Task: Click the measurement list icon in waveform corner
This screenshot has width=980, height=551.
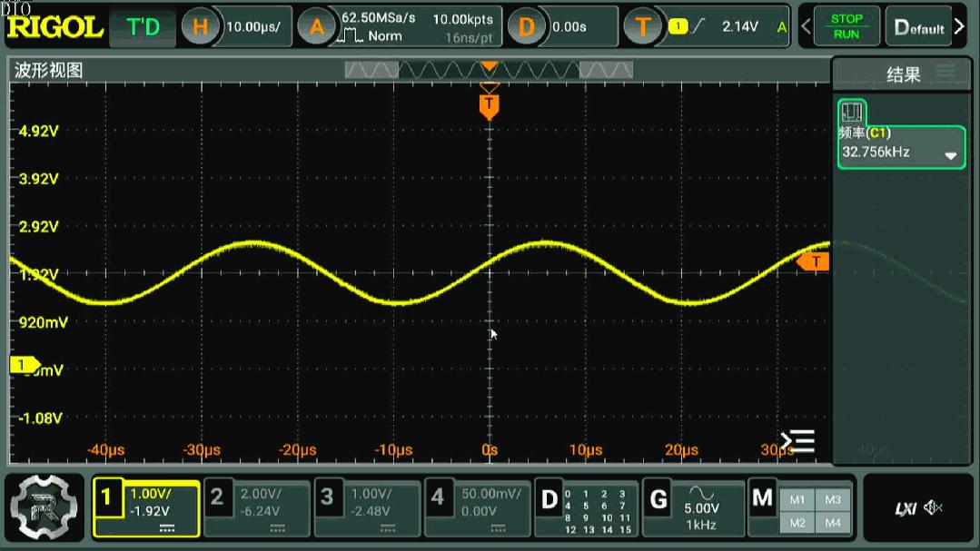Action: (797, 442)
